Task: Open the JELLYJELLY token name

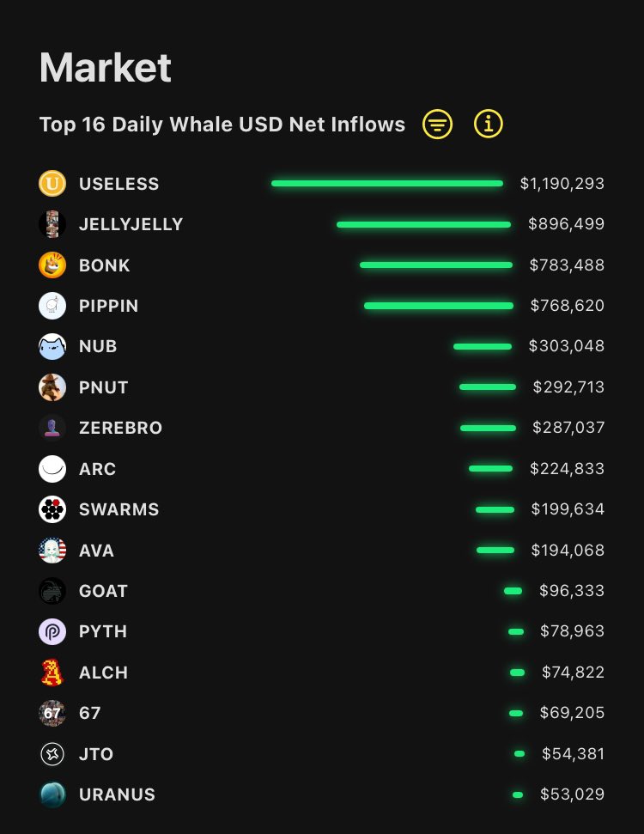Action: (131, 224)
